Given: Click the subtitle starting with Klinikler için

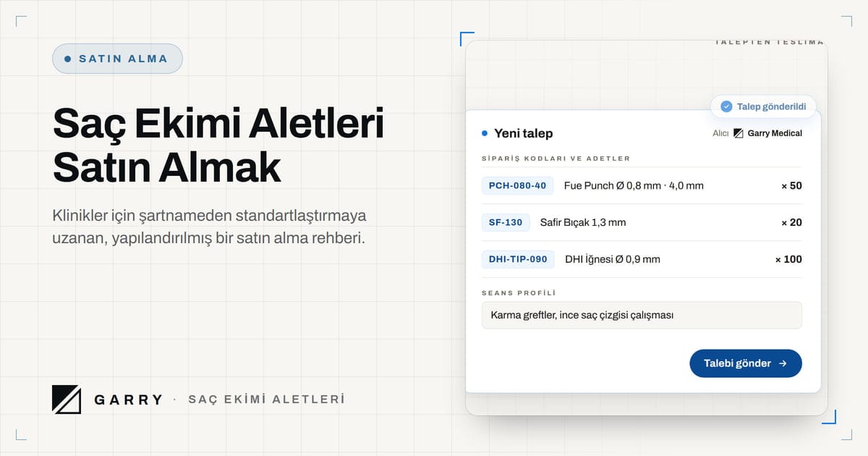Looking at the screenshot, I should [210, 227].
